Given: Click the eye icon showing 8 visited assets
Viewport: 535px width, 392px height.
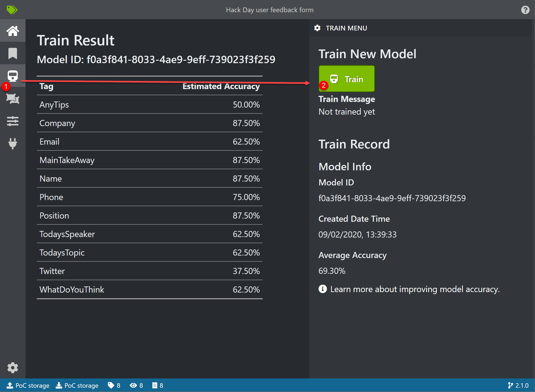Looking at the screenshot, I should (x=134, y=385).
